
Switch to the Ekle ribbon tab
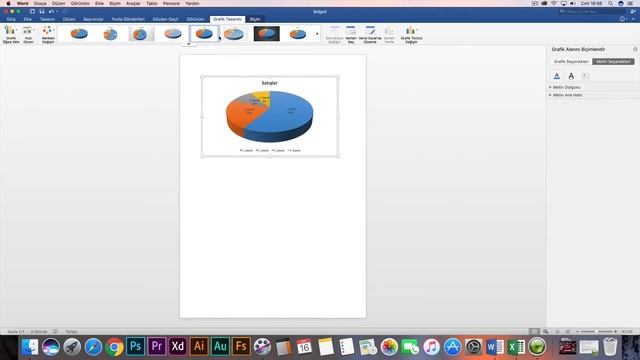click(x=27, y=19)
